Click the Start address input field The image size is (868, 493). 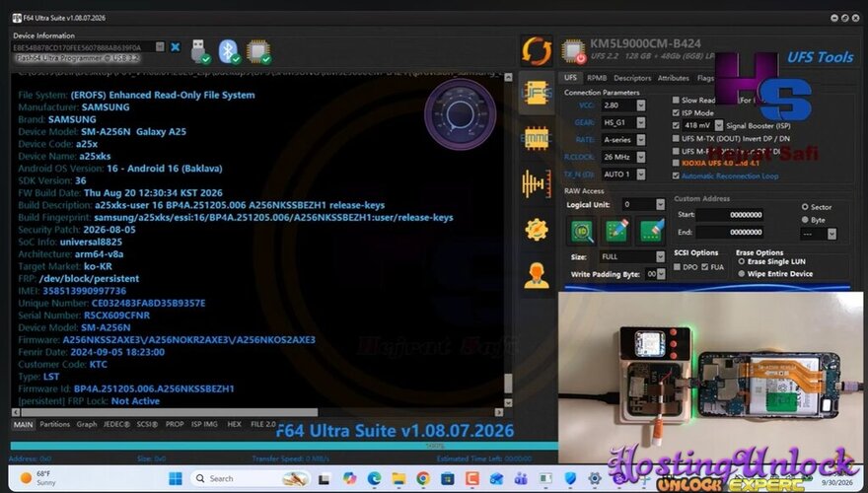click(730, 215)
